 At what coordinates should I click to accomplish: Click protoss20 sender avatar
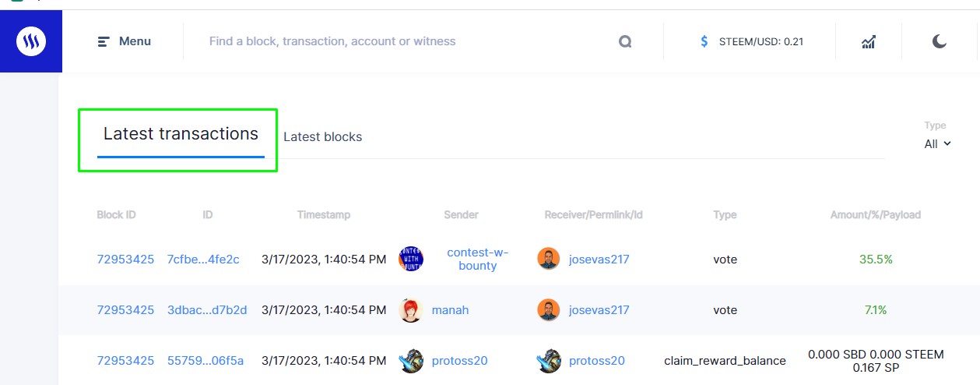411,361
